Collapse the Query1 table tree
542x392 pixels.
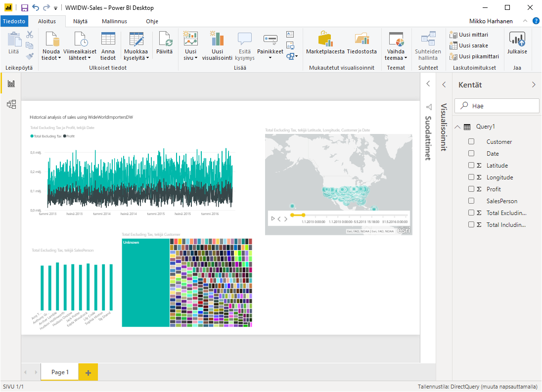457,127
